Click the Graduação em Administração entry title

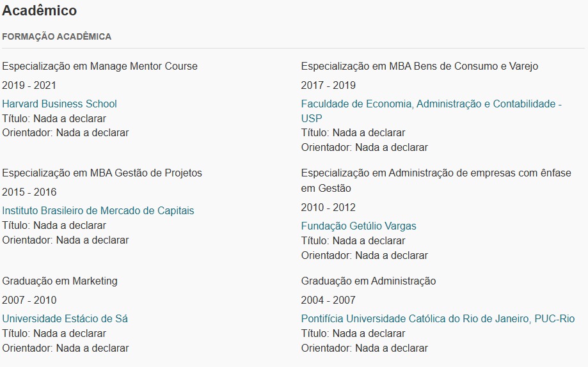pos(369,281)
